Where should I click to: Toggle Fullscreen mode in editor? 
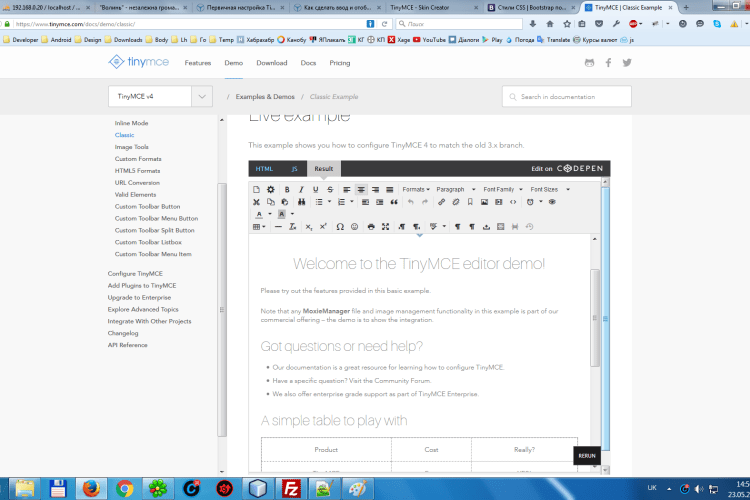click(386, 227)
